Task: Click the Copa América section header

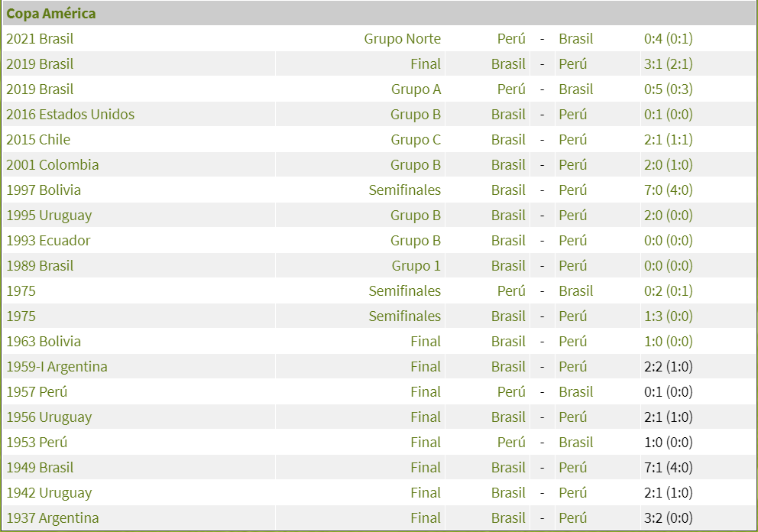Action: pyautogui.click(x=51, y=14)
